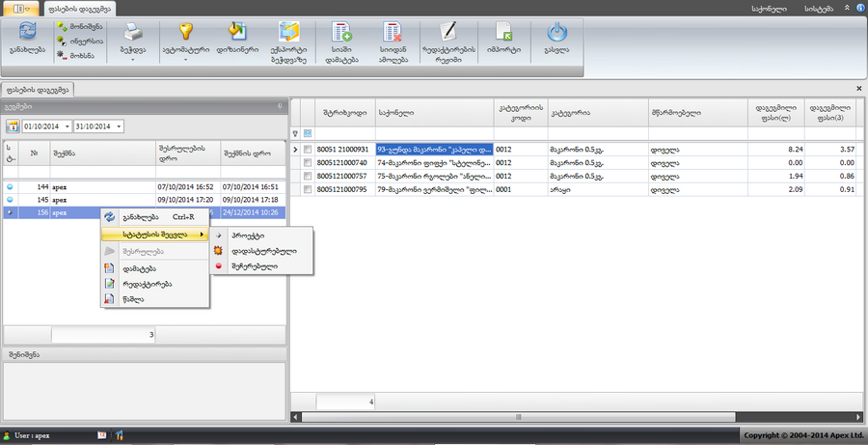Click წაშლა delete in the context menu

point(133,299)
